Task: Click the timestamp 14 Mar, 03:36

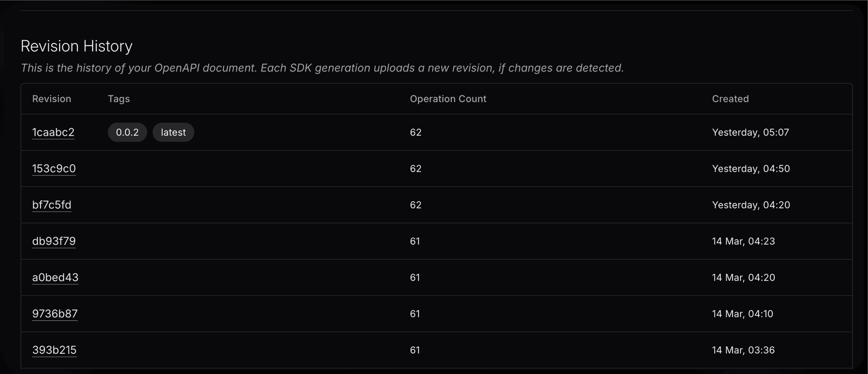Action: click(743, 350)
